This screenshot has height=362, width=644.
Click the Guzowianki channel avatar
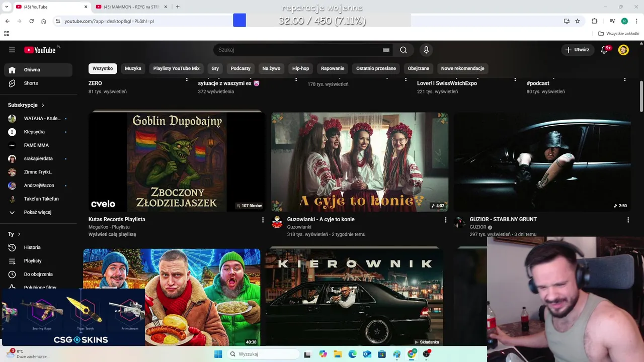277,222
